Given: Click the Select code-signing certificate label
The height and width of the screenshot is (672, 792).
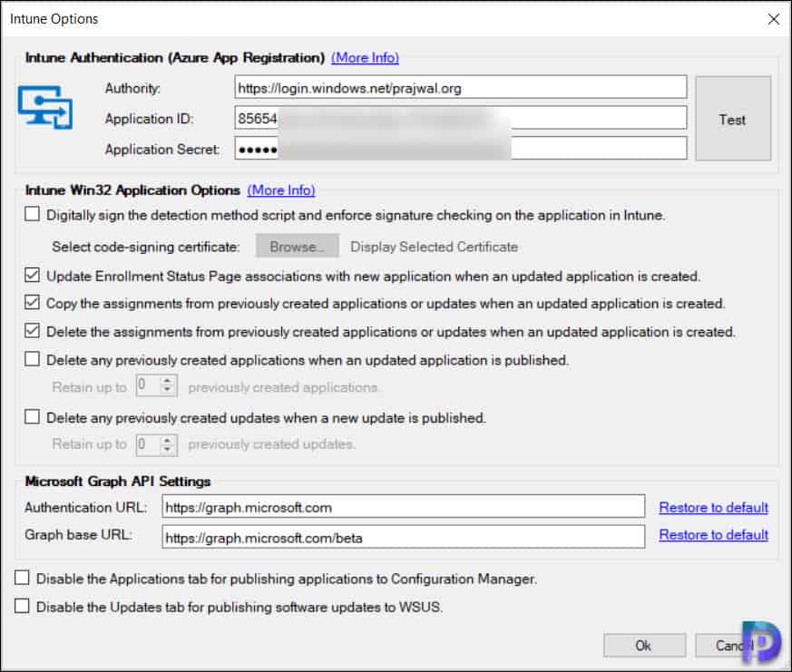Looking at the screenshot, I should [x=145, y=247].
